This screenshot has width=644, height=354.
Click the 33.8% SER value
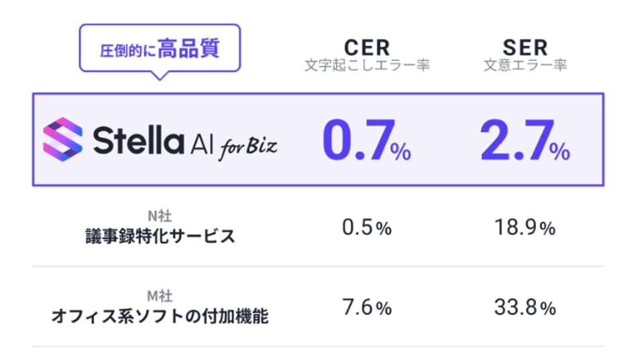525,308
